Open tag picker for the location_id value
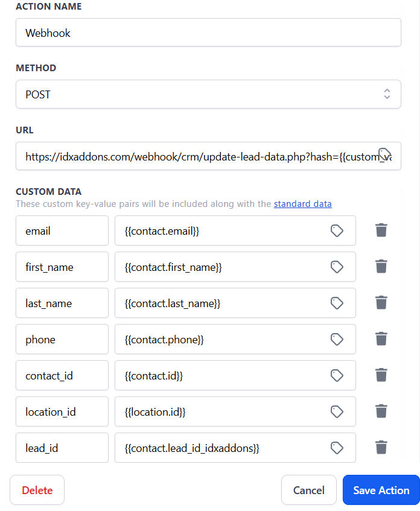 click(x=337, y=411)
